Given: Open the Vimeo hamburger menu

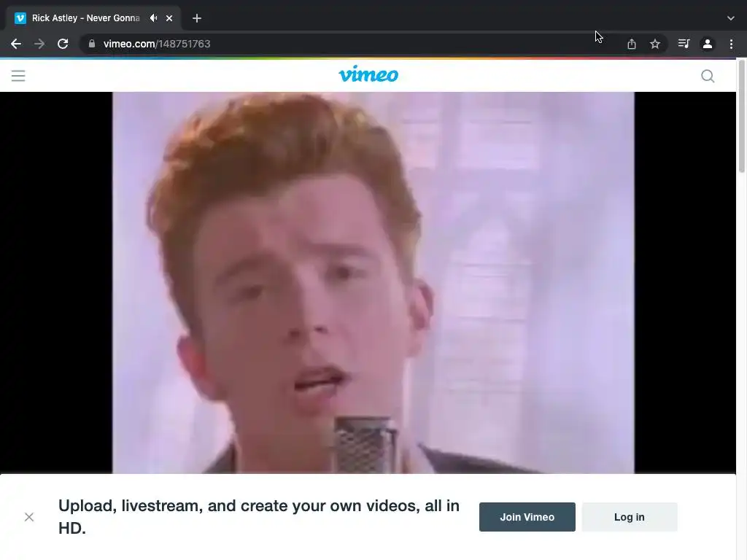Looking at the screenshot, I should (x=18, y=76).
